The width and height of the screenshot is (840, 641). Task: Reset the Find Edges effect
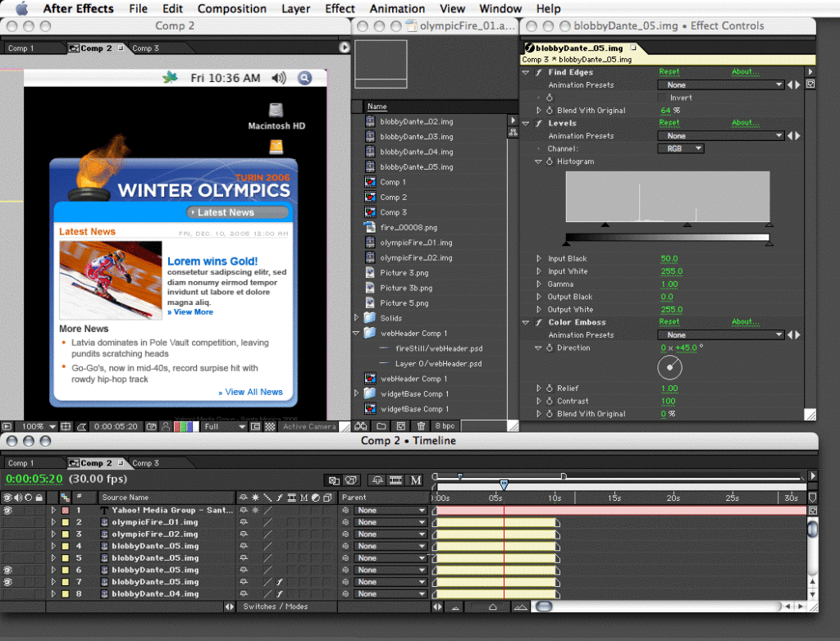(669, 72)
